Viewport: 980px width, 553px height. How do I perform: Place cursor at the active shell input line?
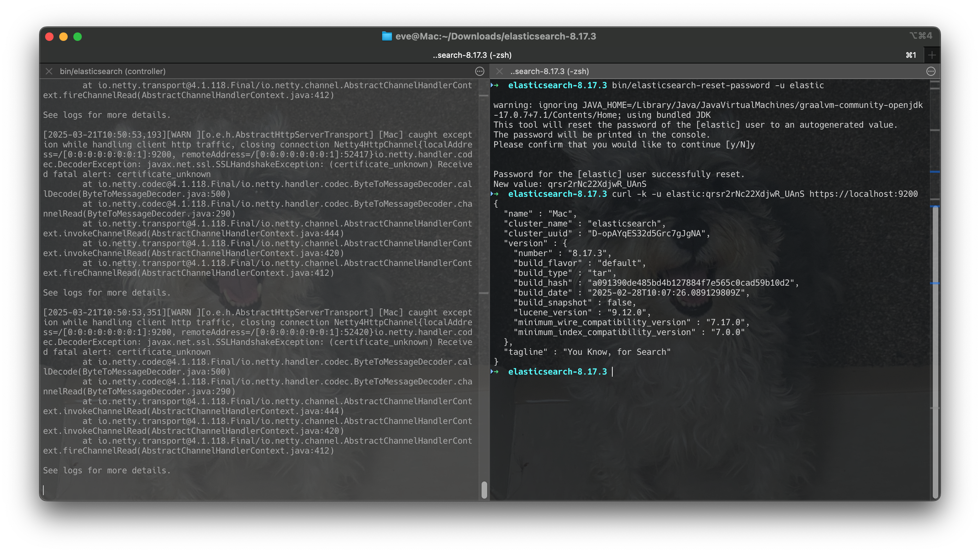pos(613,372)
